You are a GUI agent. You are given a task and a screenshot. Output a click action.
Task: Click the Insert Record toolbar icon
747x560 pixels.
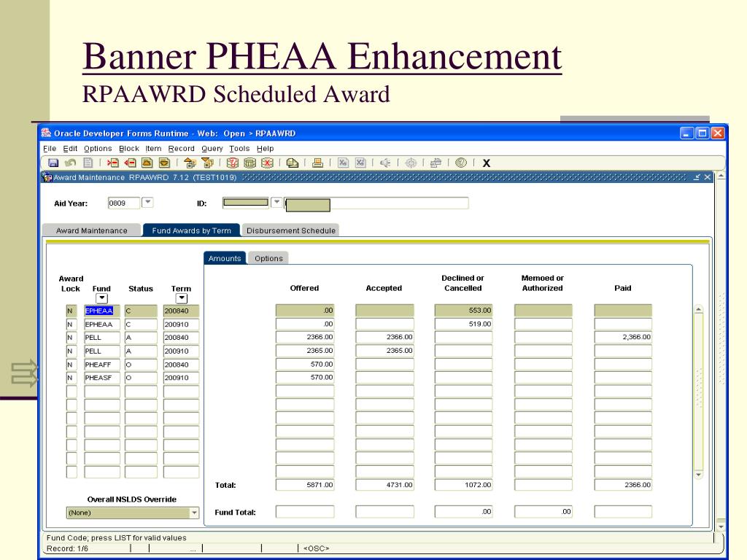113,163
